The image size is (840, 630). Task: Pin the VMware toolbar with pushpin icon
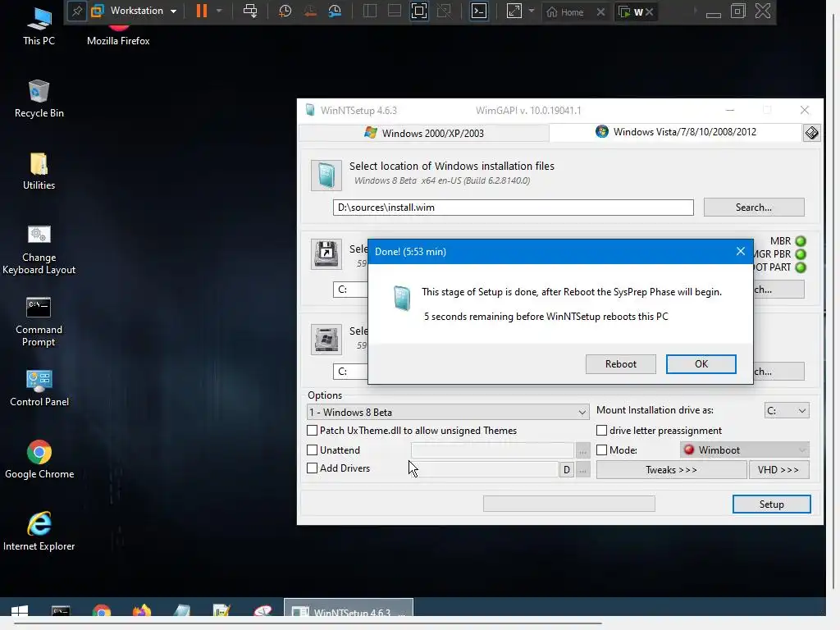tap(77, 11)
